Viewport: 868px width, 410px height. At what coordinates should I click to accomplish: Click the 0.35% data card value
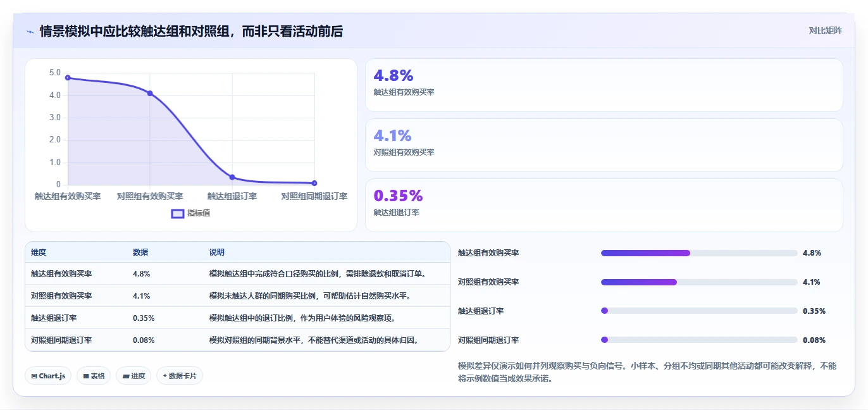pos(398,196)
